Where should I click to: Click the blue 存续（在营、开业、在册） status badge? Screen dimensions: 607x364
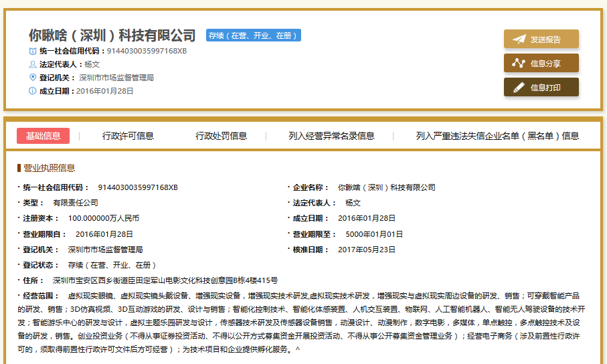(253, 35)
